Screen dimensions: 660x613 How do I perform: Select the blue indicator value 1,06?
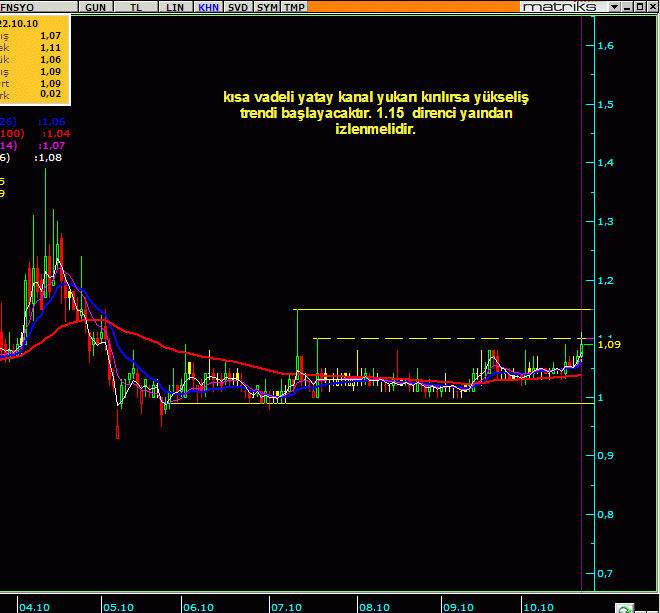click(x=52, y=121)
